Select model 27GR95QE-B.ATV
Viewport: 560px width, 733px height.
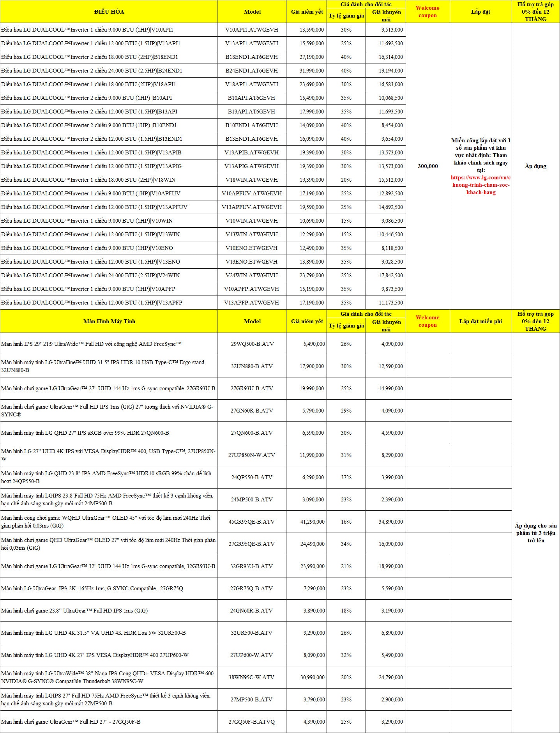click(x=252, y=544)
